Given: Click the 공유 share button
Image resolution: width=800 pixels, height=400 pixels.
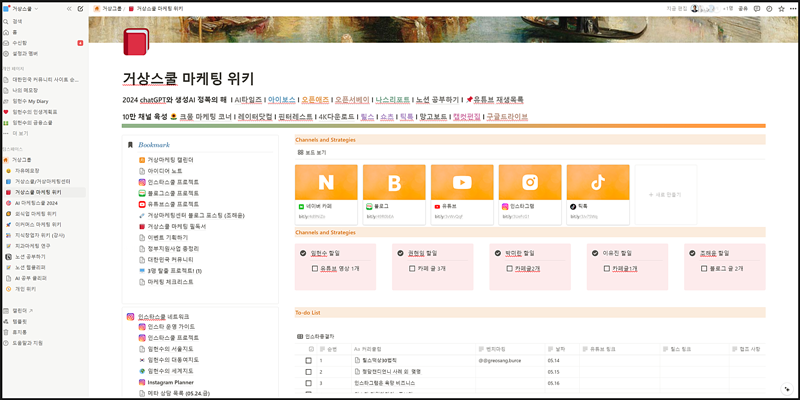Looking at the screenshot, I should [742, 7].
